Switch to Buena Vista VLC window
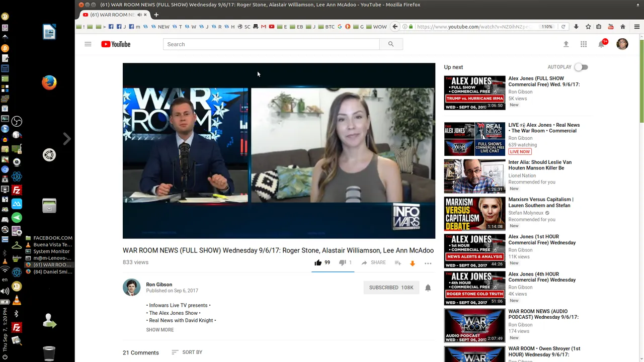Viewport: 644px width, 362px height. pyautogui.click(x=49, y=244)
